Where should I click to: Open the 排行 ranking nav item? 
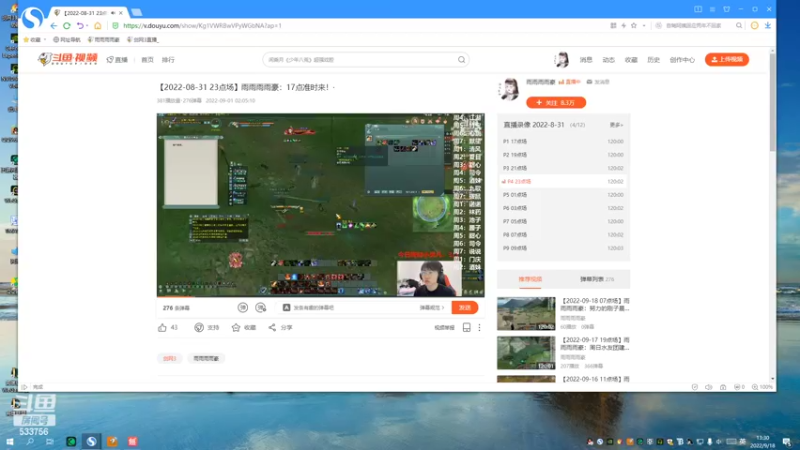pyautogui.click(x=168, y=60)
